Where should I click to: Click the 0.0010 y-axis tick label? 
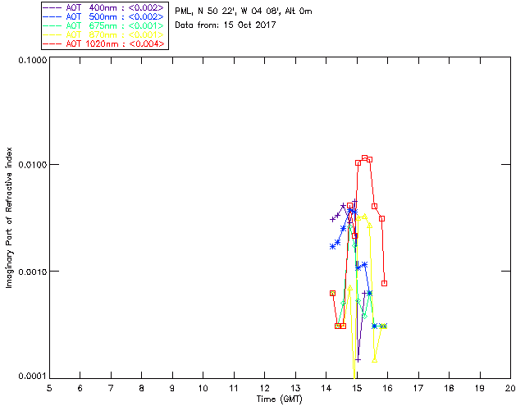point(32,272)
